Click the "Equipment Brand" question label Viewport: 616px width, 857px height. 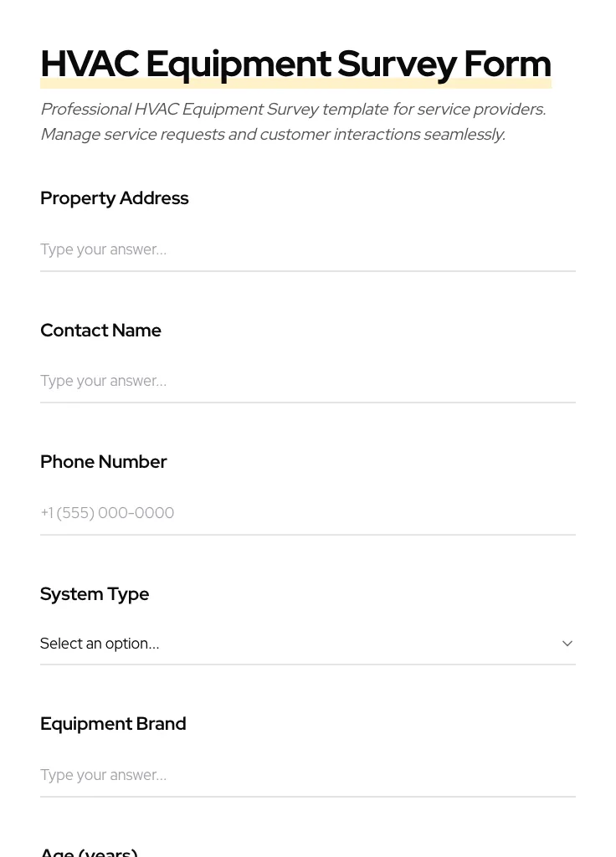point(113,724)
